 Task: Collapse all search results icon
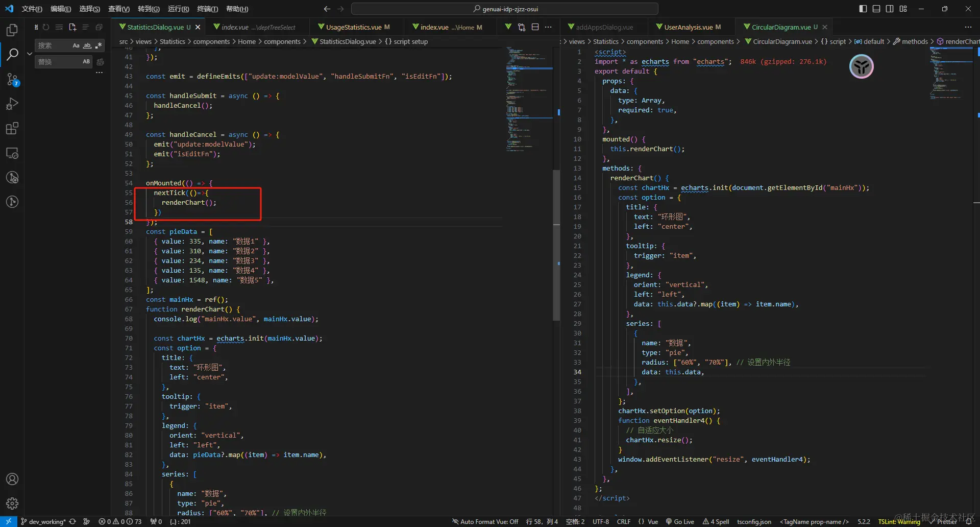point(99,27)
